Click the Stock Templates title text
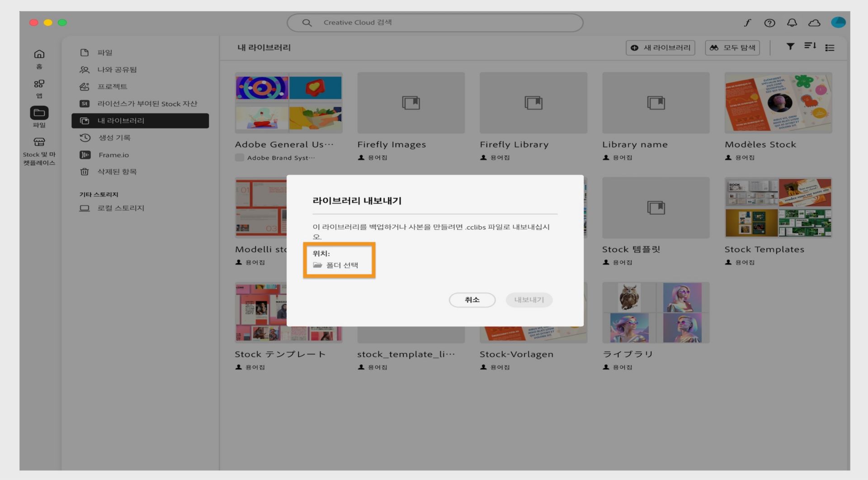 pyautogui.click(x=764, y=249)
